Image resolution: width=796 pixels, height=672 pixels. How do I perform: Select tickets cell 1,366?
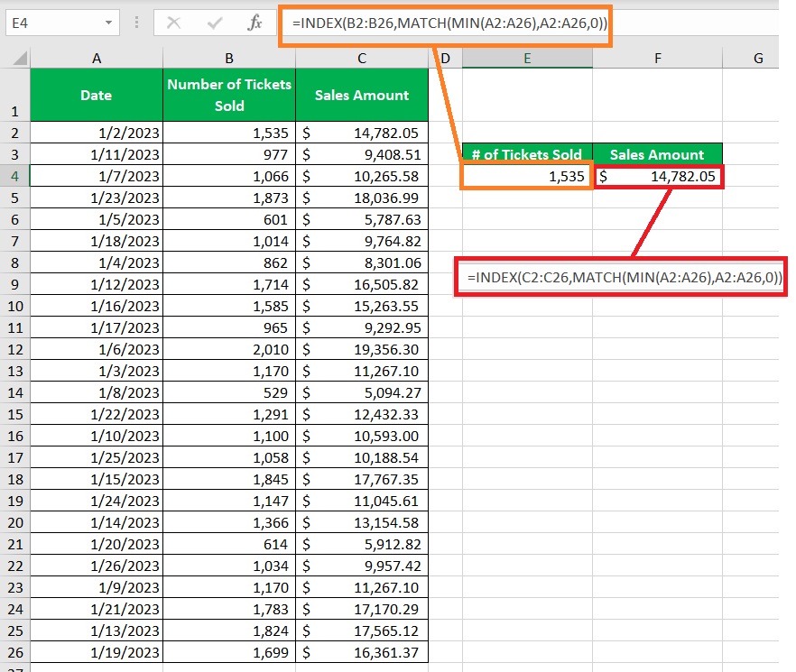(x=229, y=523)
